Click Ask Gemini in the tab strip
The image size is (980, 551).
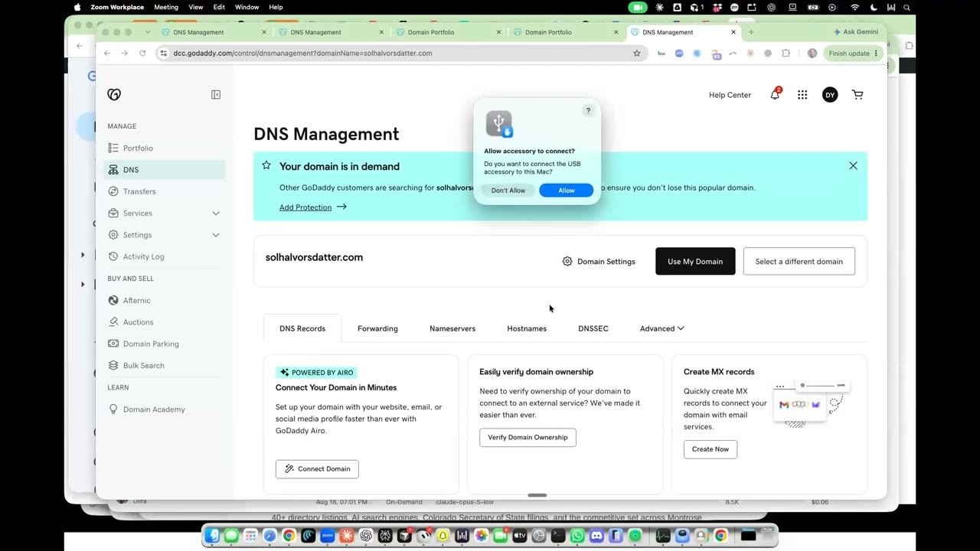(856, 32)
